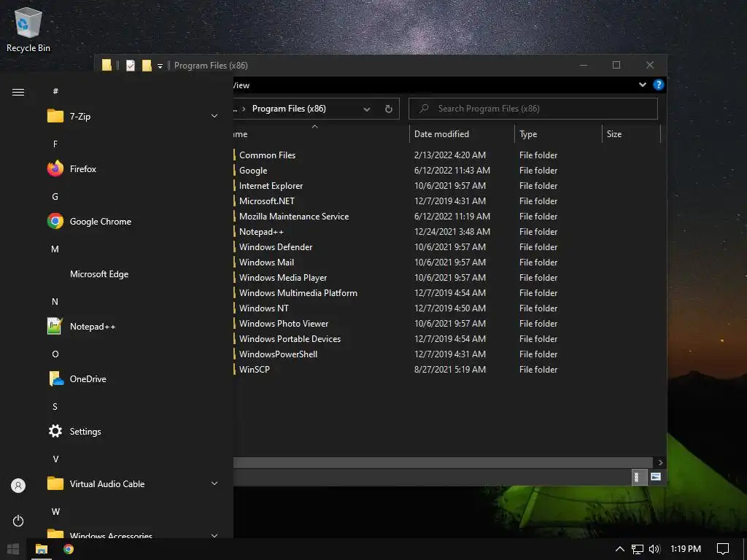747x560 pixels.
Task: Select the Internet Explorer folder
Action: (x=271, y=186)
